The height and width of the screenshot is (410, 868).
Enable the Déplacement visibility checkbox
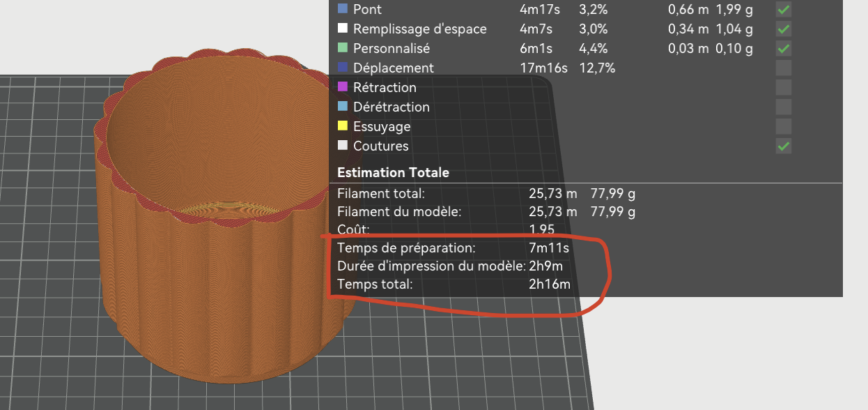tap(784, 68)
